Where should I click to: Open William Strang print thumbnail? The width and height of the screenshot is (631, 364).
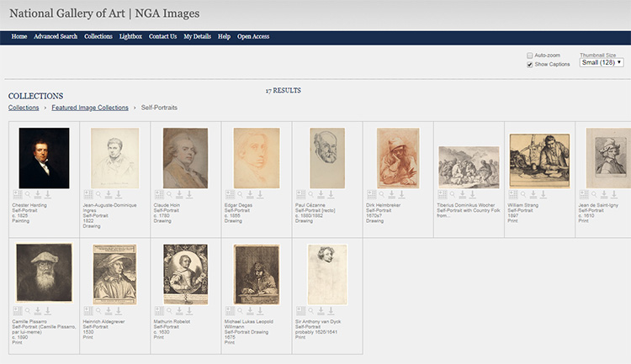(539, 161)
